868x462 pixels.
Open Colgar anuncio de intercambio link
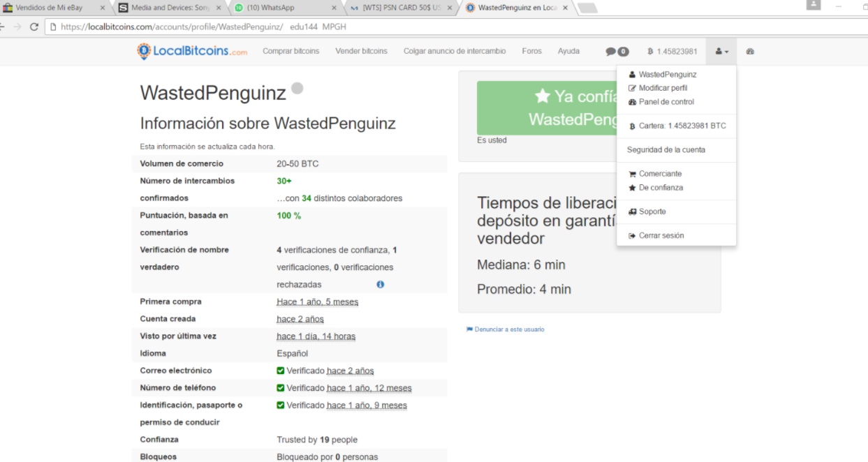455,51
